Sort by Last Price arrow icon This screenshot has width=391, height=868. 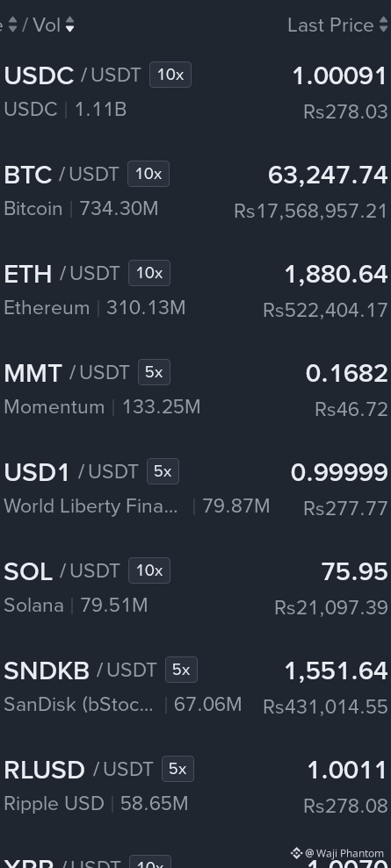click(x=383, y=25)
